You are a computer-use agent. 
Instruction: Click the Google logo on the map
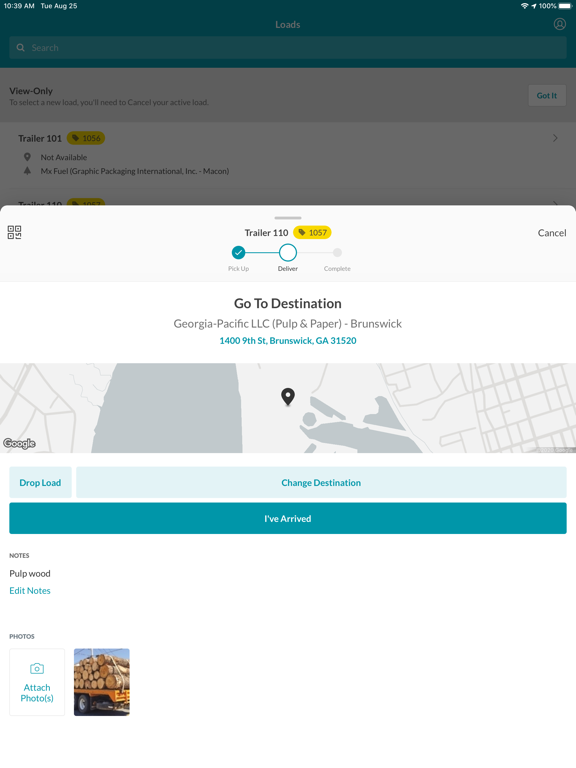pyautogui.click(x=20, y=443)
